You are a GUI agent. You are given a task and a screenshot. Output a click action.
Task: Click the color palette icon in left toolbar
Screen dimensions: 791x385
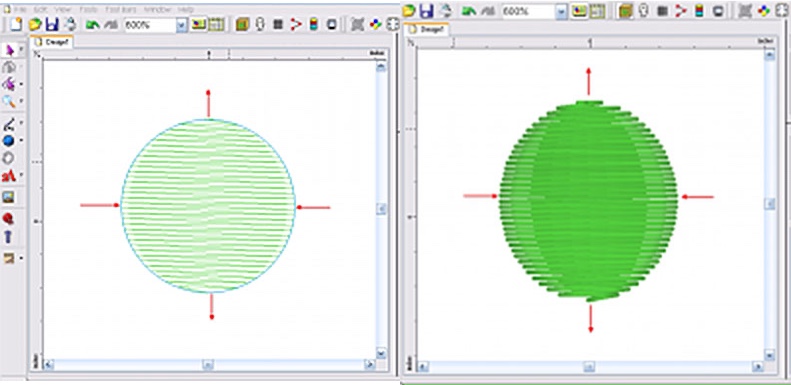[375, 24]
